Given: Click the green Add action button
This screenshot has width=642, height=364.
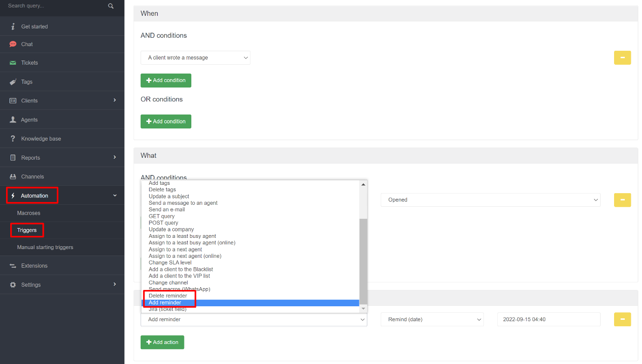Looking at the screenshot, I should click(x=162, y=342).
